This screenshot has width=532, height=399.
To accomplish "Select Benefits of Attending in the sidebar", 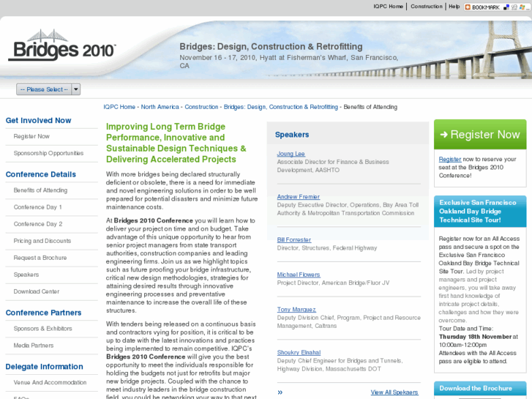I will (40, 190).
